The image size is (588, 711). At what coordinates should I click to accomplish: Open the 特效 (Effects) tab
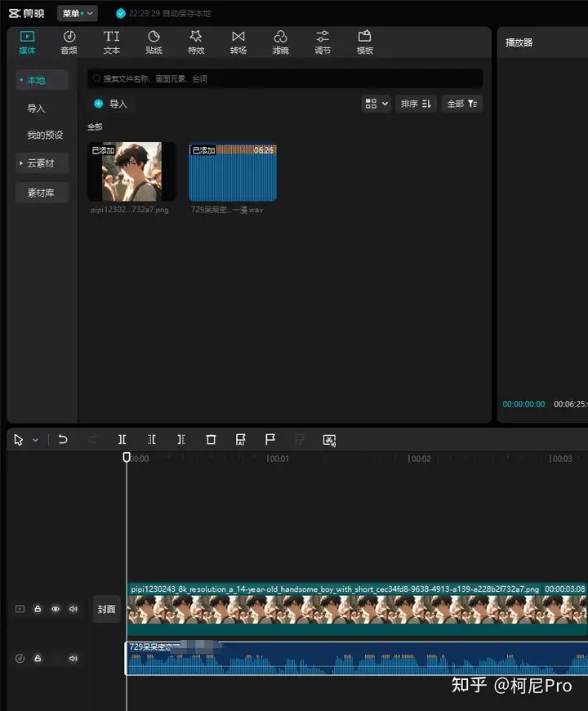[x=196, y=42]
